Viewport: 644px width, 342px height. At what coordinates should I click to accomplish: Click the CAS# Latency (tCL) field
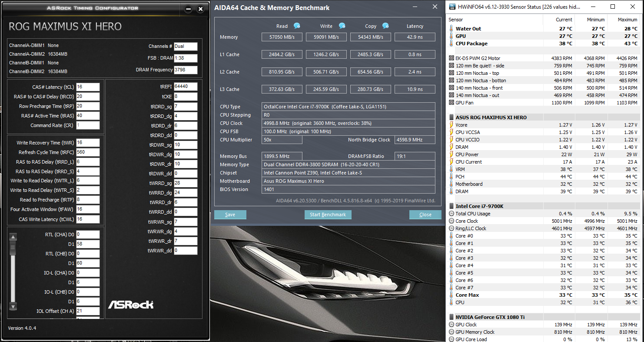pyautogui.click(x=88, y=87)
